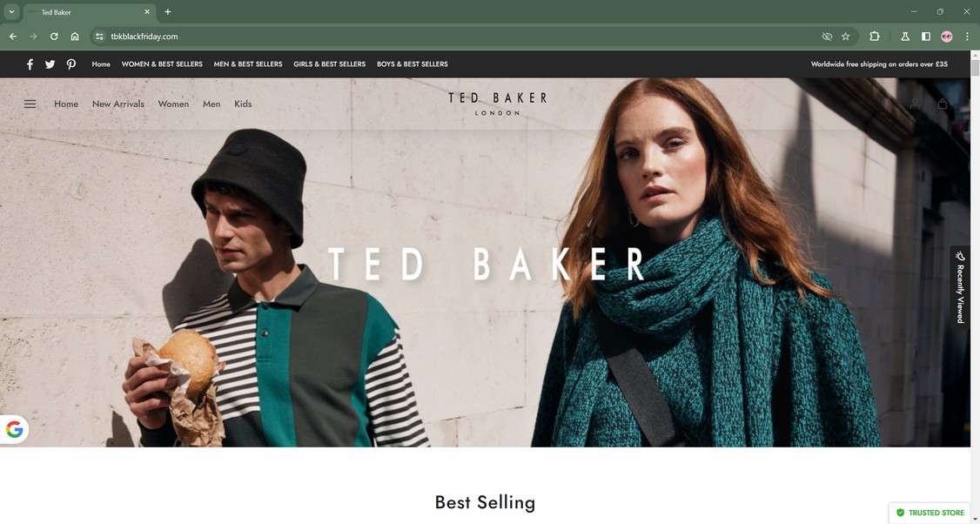Open the Twitter social link icon
This screenshot has height=524, width=980.
[x=50, y=64]
